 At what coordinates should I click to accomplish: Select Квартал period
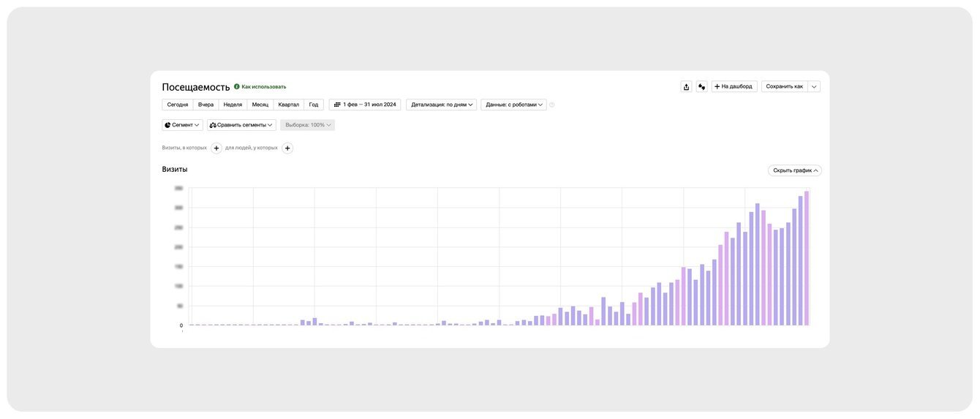coord(289,105)
